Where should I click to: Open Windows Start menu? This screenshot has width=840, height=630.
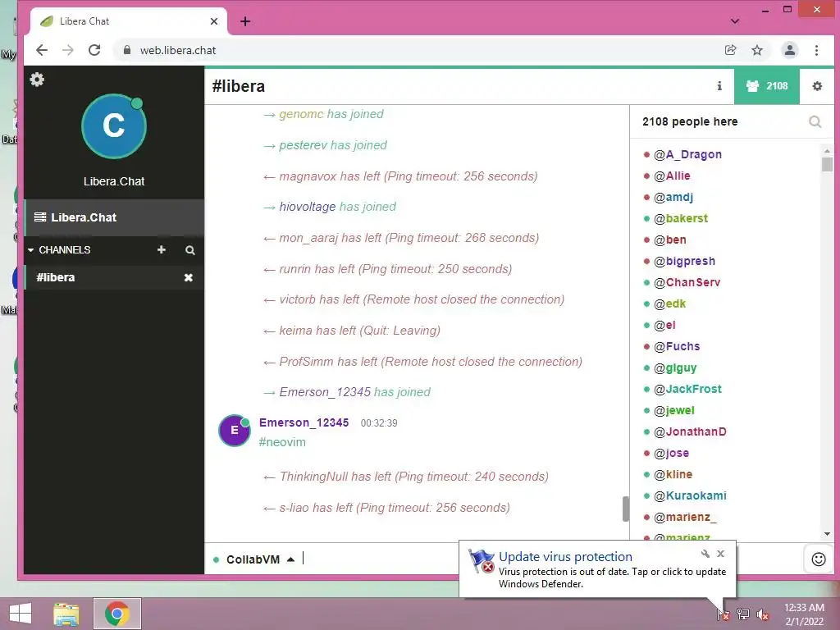tap(21, 614)
